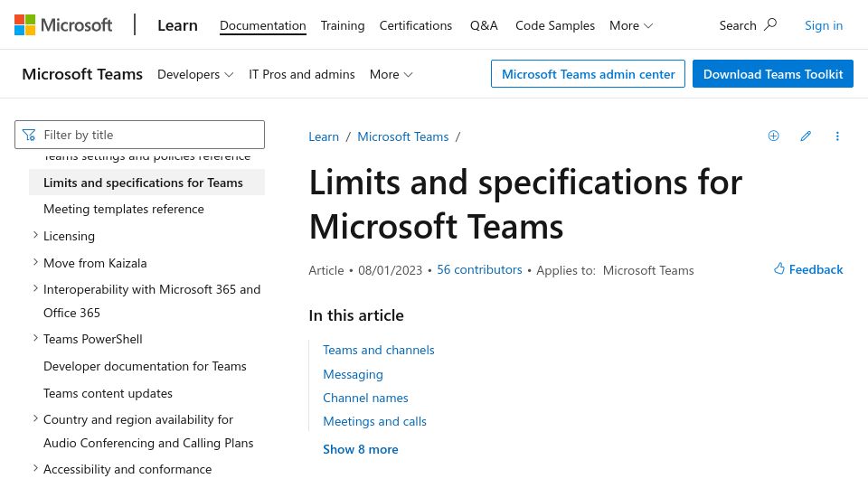This screenshot has height=488, width=868.
Task: Expand the Teams PowerShell node
Action: (x=35, y=338)
